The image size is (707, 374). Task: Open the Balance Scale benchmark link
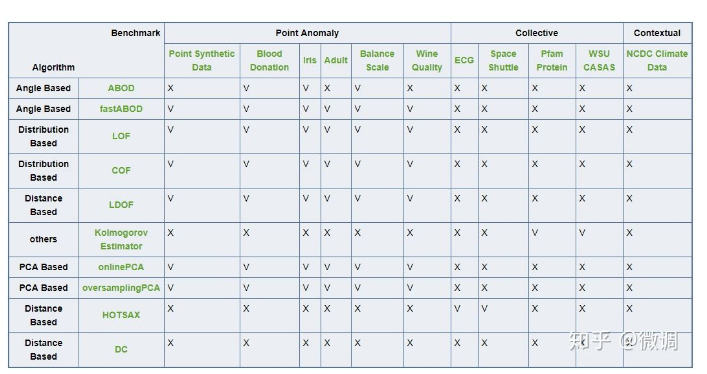tap(377, 60)
